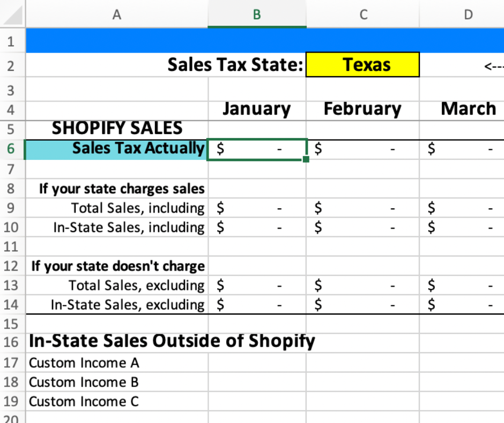Select the February heading cell
Viewport: 504px width, 423px height.
tap(362, 110)
